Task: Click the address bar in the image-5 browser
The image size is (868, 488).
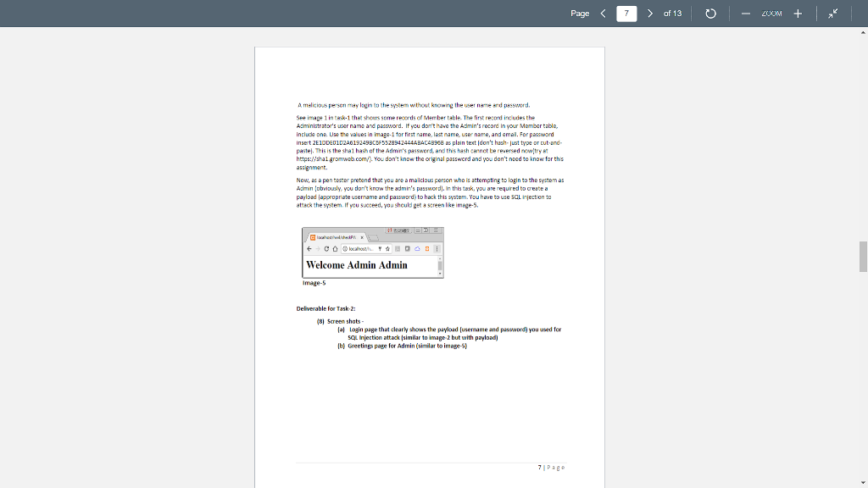Action: click(360, 248)
